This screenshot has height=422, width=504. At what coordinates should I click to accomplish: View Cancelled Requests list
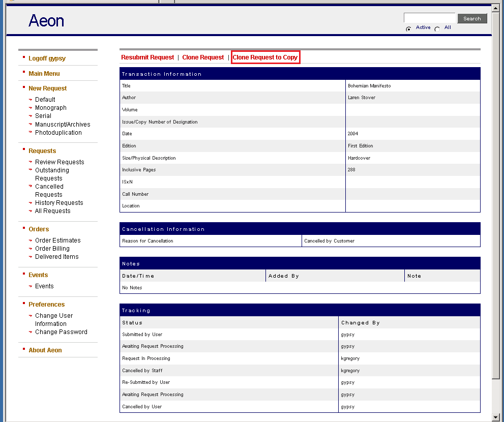[x=49, y=191]
